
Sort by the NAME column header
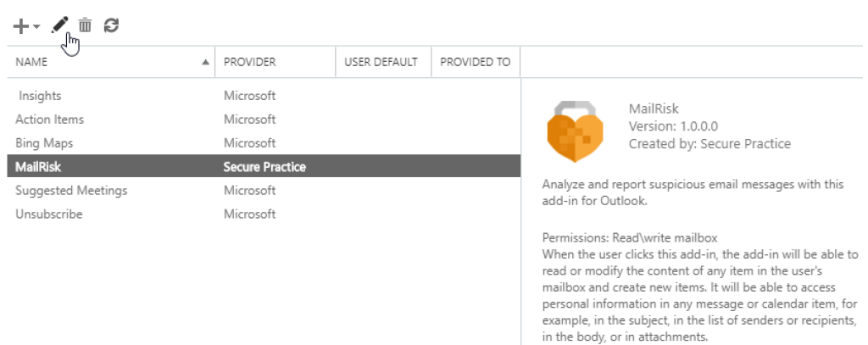[x=31, y=62]
